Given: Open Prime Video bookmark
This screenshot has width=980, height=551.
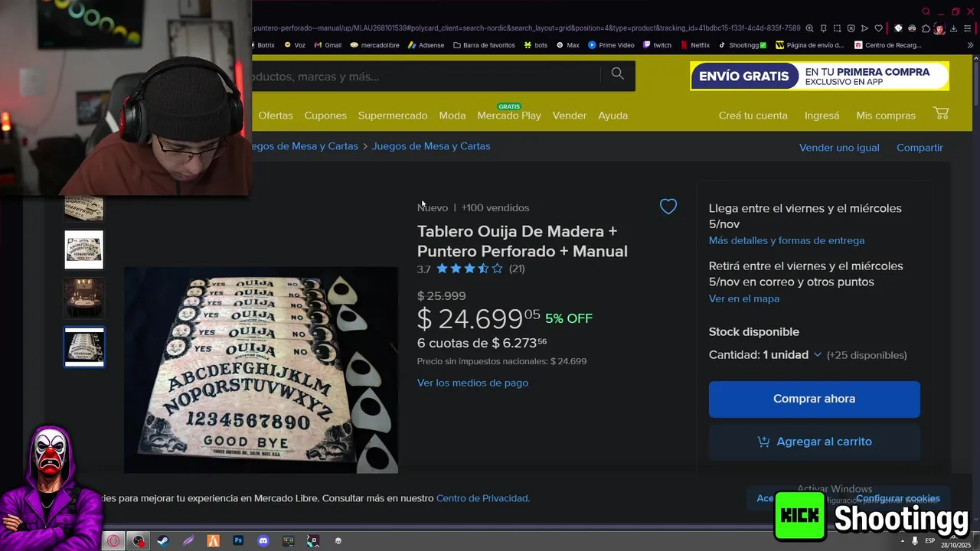Looking at the screenshot, I should coord(611,45).
